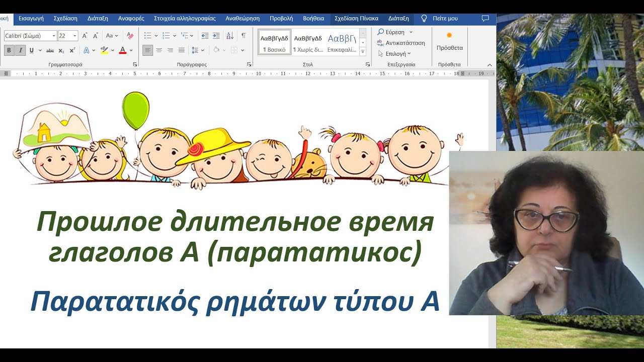Image resolution: width=644 pixels, height=362 pixels.
Task: Insert numbered list
Action: point(166,36)
